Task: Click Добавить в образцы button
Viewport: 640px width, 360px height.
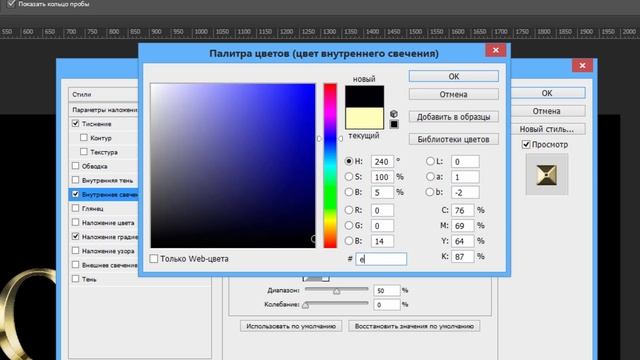Action: (453, 117)
